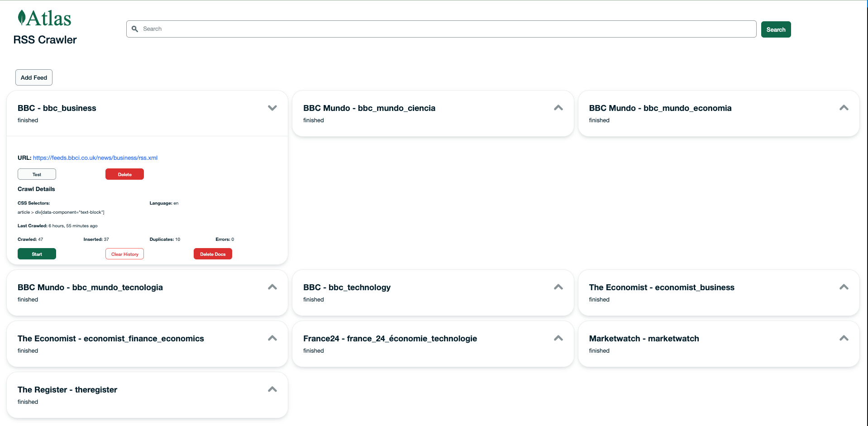Click the Delete Docs button

[x=213, y=254]
